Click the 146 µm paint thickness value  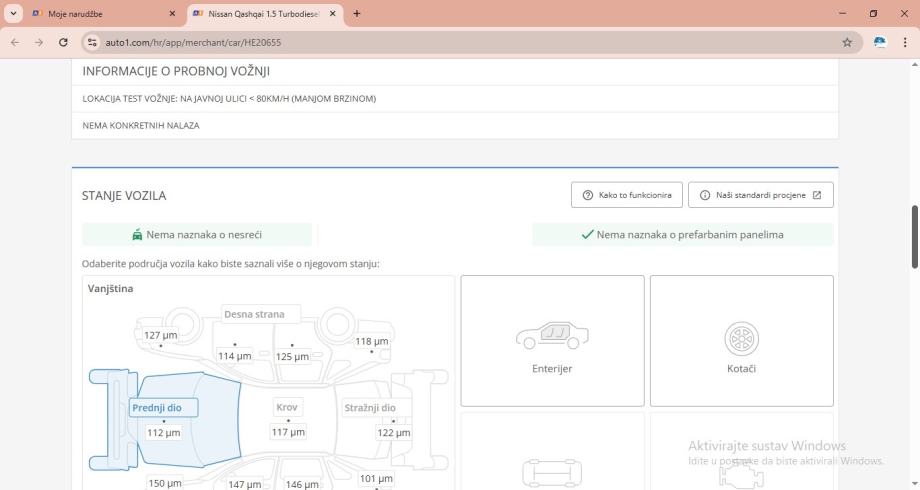point(302,484)
